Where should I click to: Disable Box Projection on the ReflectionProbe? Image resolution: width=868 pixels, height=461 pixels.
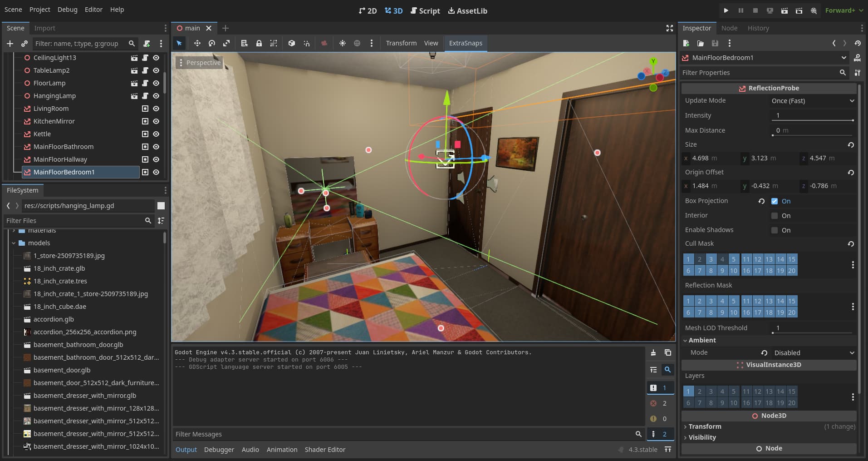pyautogui.click(x=775, y=201)
